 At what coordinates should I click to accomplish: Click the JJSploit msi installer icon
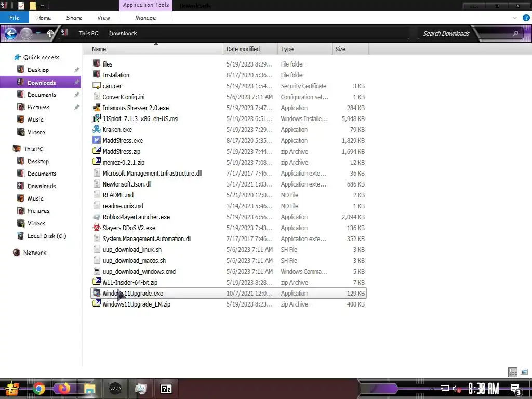pyautogui.click(x=97, y=118)
